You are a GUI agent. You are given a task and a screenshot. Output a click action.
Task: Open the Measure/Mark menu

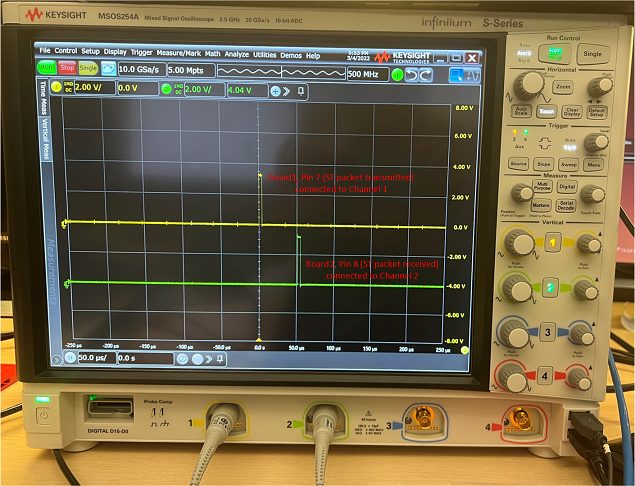click(174, 55)
